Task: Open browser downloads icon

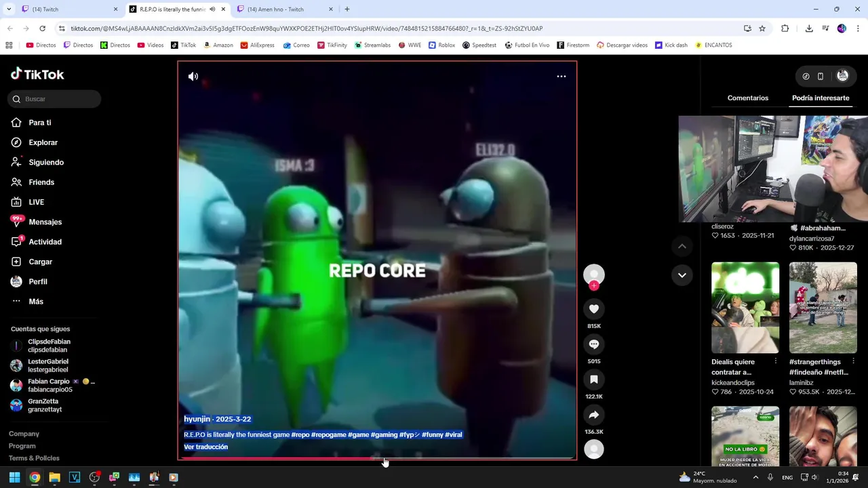Action: point(809,28)
